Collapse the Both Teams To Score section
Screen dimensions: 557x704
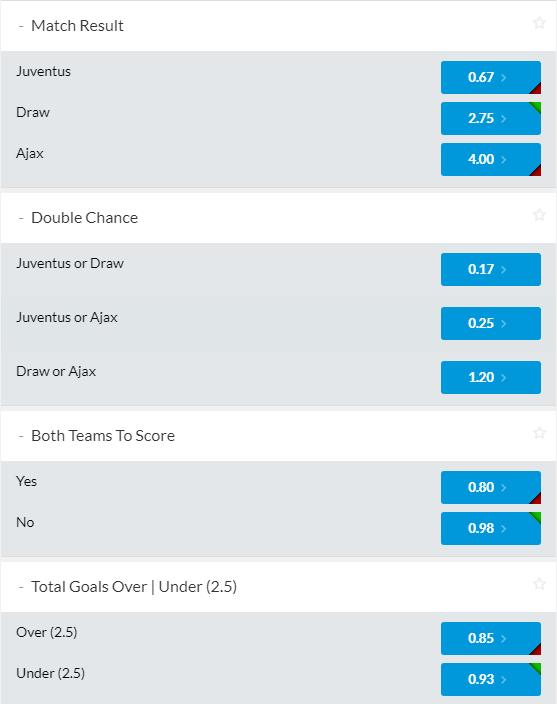click(21, 436)
